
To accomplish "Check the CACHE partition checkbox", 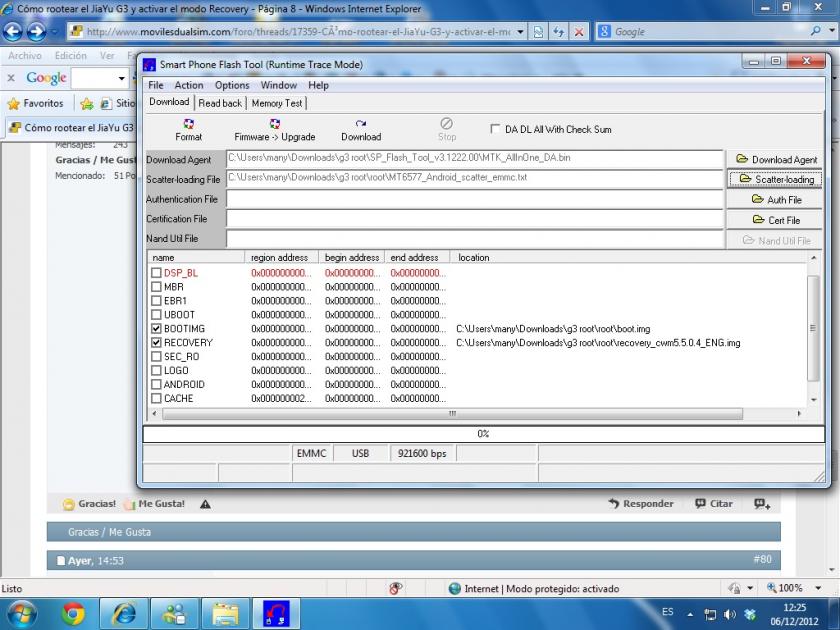I will point(156,398).
